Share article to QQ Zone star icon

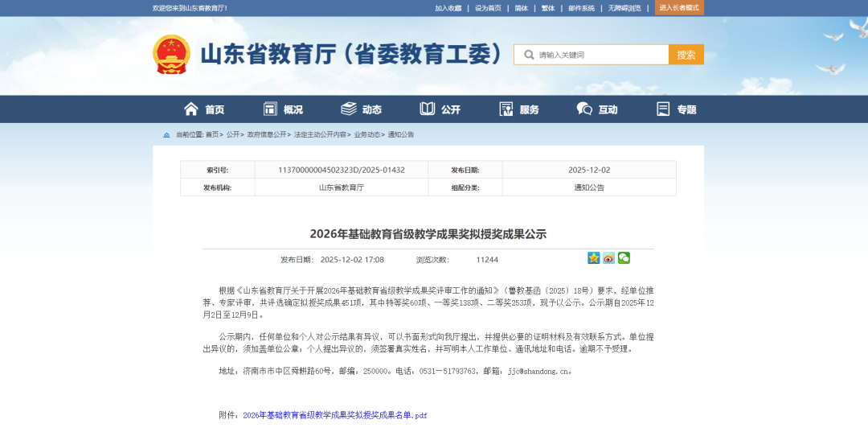[x=594, y=258]
